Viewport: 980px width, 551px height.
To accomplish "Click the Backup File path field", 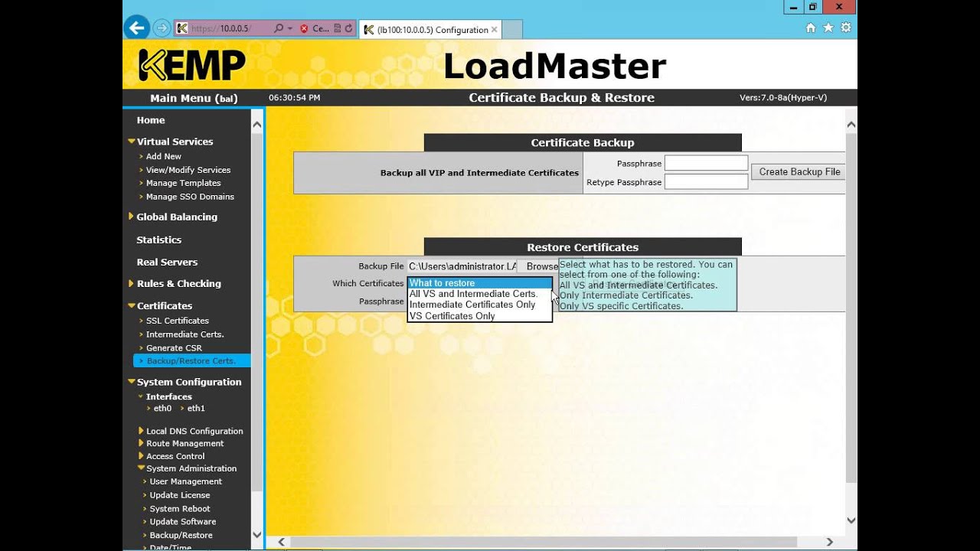I will click(462, 266).
